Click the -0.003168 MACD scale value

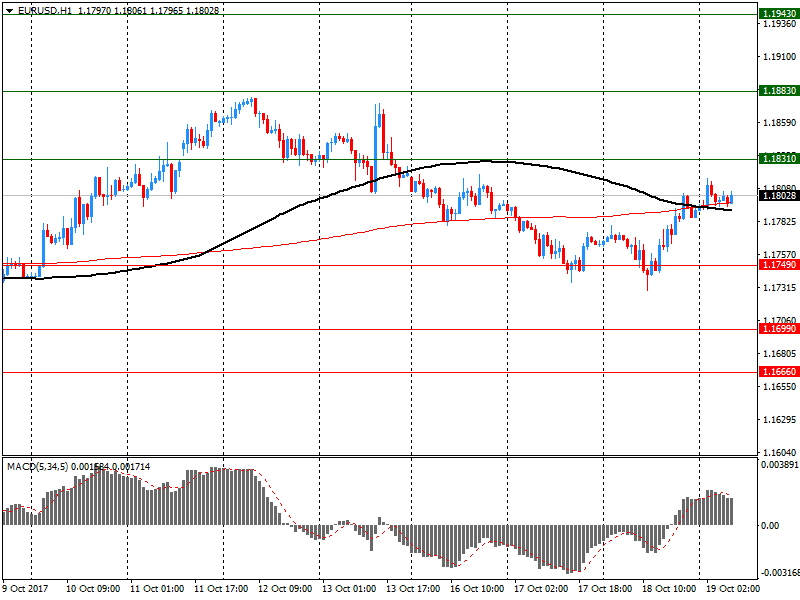tap(779, 573)
